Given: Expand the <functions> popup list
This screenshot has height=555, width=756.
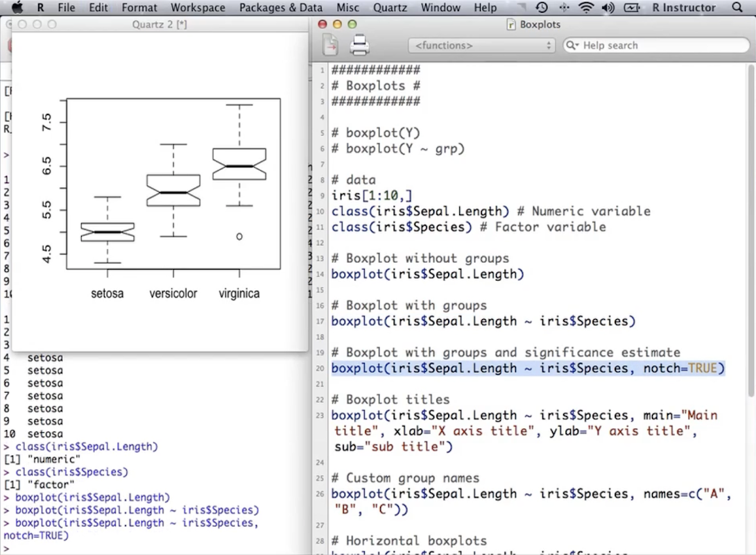Looking at the screenshot, I should point(481,45).
